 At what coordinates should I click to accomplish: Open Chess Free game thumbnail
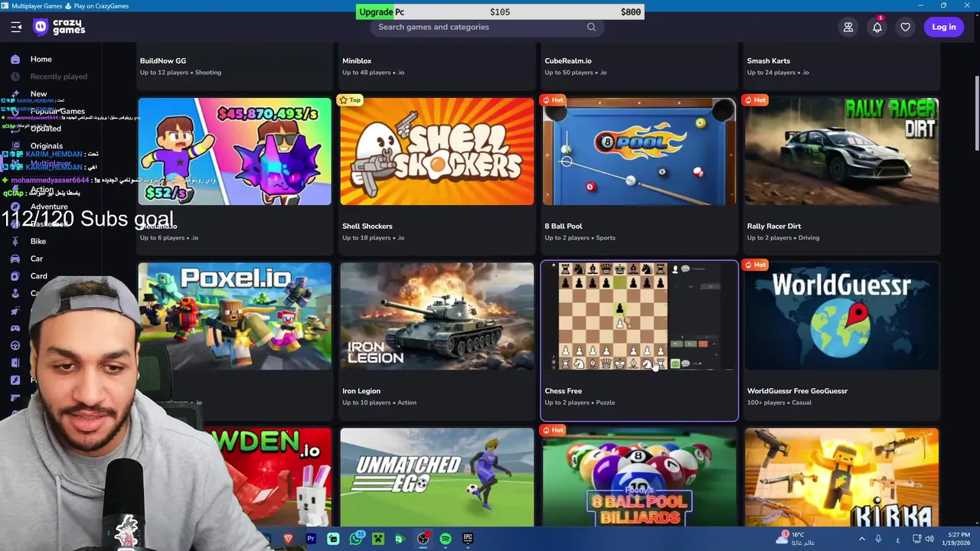point(639,316)
